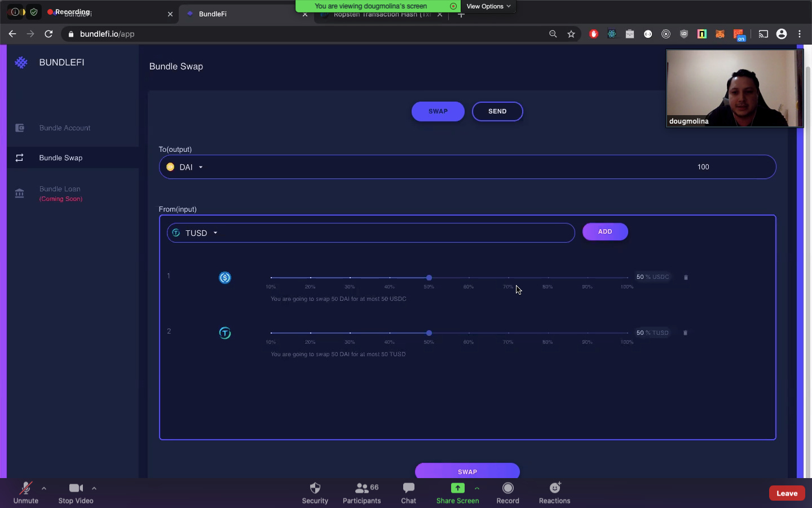The width and height of the screenshot is (812, 508).
Task: Delete the USDC row with trash icon
Action: click(x=686, y=277)
